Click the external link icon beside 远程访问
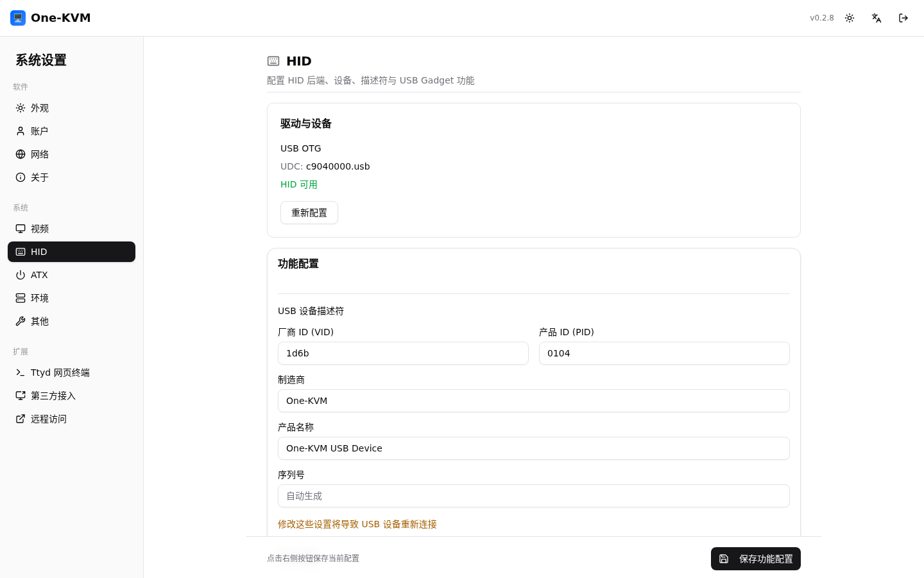Viewport: 924px width, 578px height. click(21, 419)
